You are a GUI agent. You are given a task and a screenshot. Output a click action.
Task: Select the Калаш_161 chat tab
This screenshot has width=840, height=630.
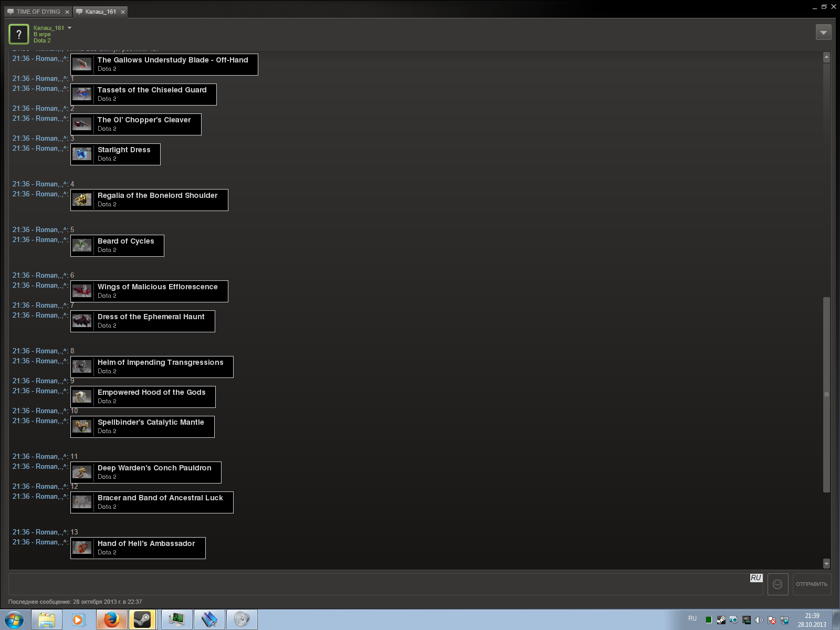click(100, 12)
